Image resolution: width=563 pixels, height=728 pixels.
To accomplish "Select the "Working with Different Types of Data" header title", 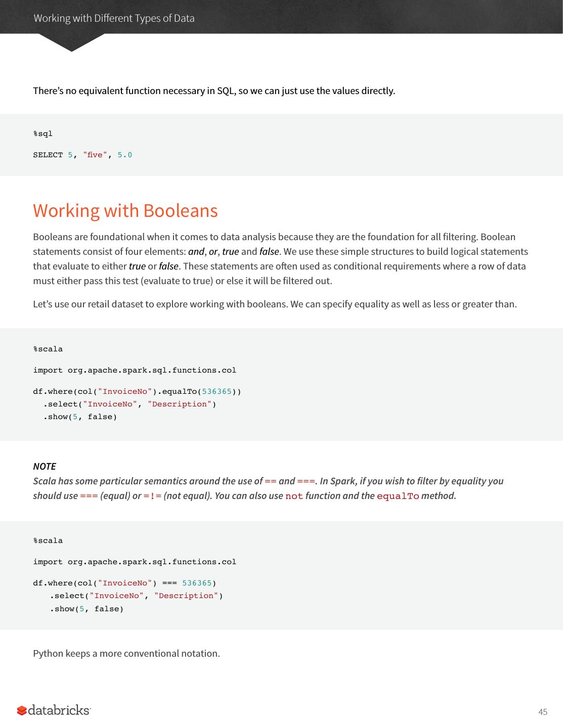I will tap(114, 18).
